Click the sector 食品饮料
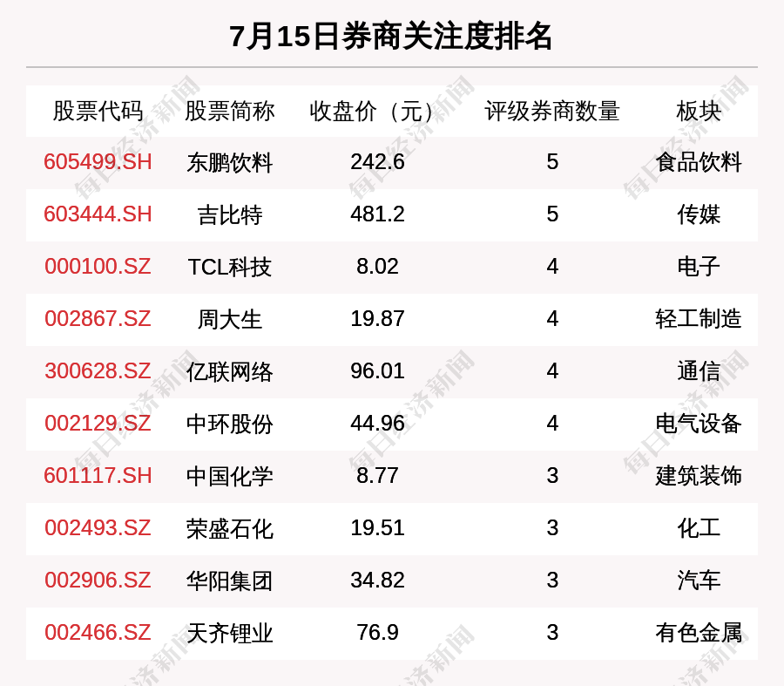Image resolution: width=784 pixels, height=686 pixels. (699, 163)
